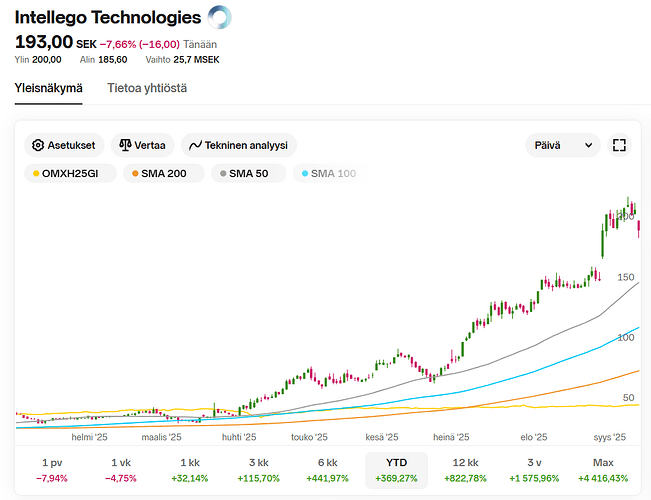Screen dimensions: 651x500
Task: Click the −7,66% (−16,00) daily change
Action: [140, 44]
